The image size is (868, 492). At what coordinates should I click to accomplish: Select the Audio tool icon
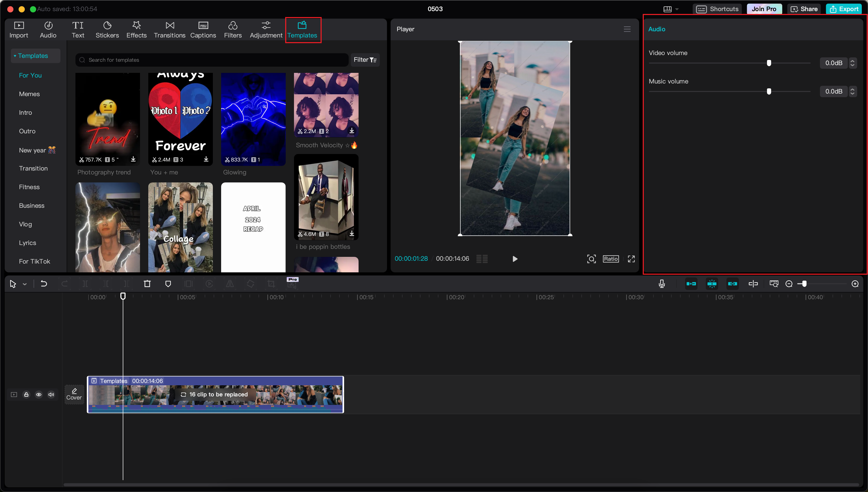48,29
